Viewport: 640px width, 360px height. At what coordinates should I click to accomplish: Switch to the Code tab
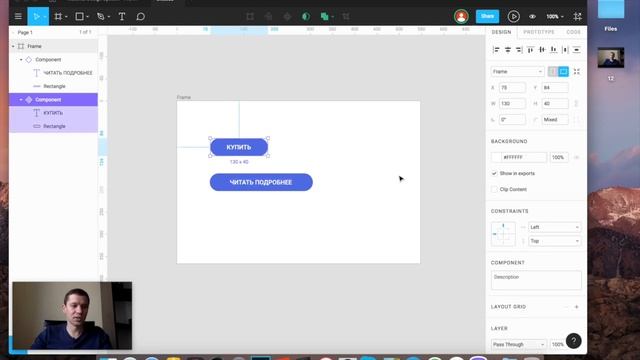pos(573,32)
